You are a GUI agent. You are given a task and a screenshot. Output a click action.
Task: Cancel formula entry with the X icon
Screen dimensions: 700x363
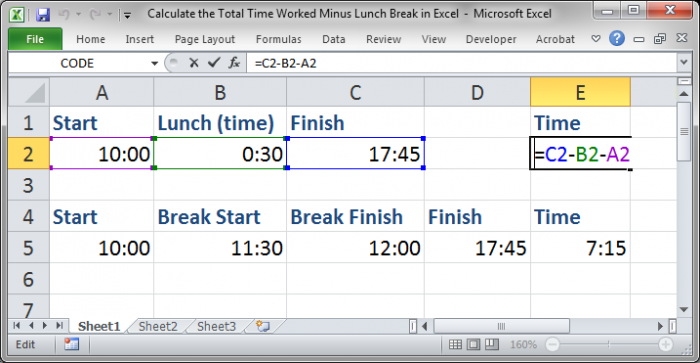coord(193,63)
